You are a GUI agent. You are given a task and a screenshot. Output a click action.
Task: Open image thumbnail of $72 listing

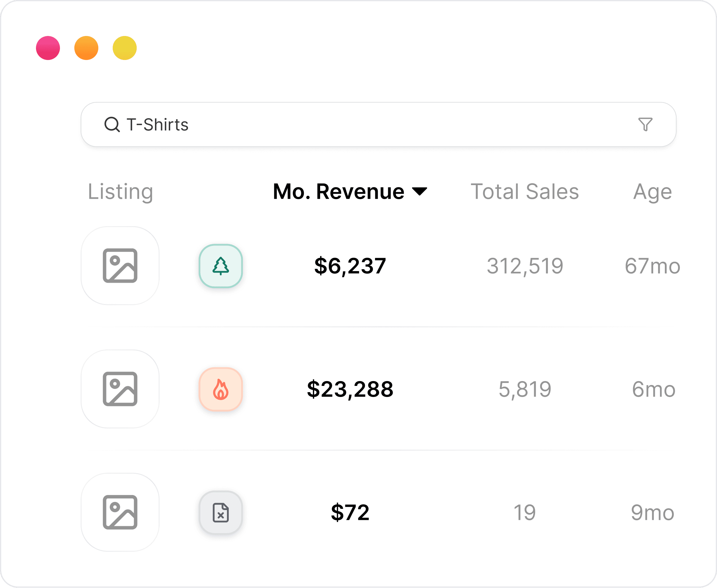(120, 512)
